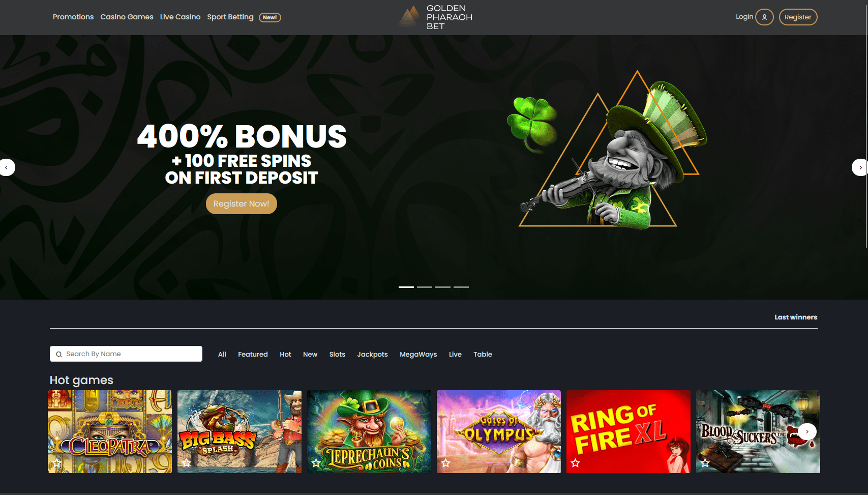Viewport: 868px width, 495px height.
Task: Show more hot games with carousel arrow
Action: (807, 431)
